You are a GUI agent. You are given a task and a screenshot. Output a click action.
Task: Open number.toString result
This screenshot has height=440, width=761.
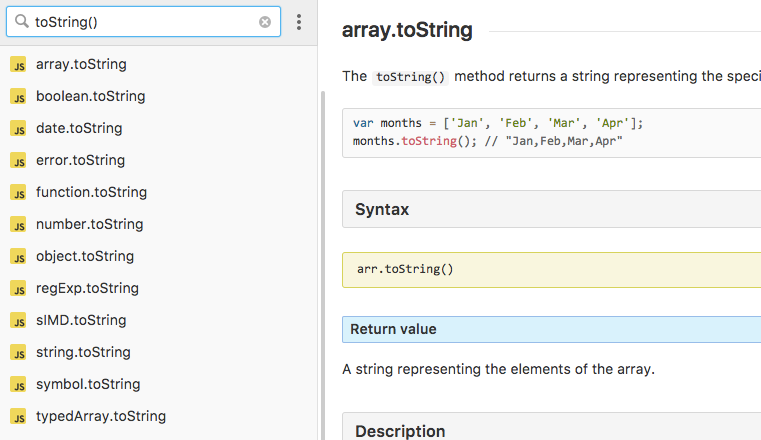click(159, 224)
